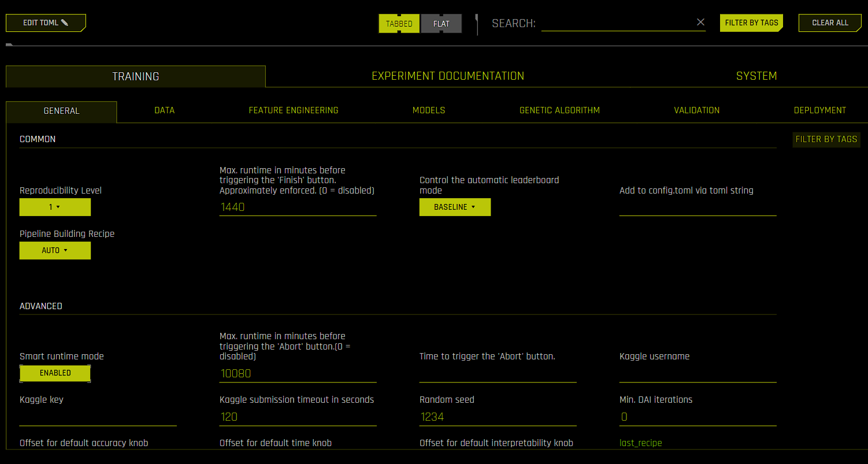The height and width of the screenshot is (464, 868).
Task: Select the DATA sub-tab
Action: [x=164, y=110]
